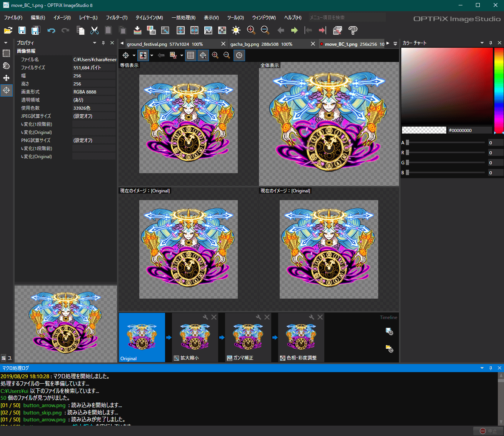The image size is (504, 436).
Task: Open the color reduction tool icon
Action: 151,30
